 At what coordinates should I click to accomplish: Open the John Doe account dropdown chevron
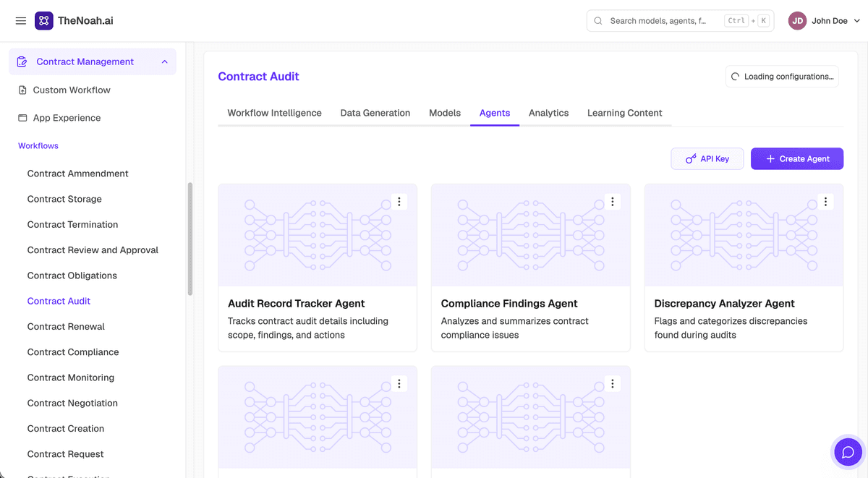pos(857,21)
